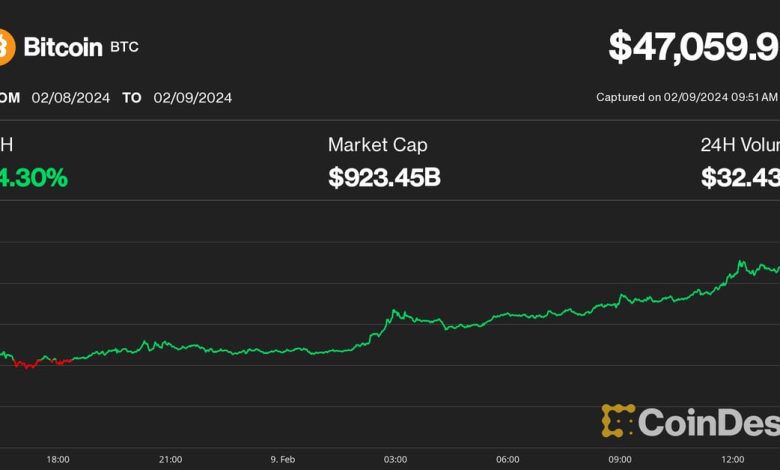The height and width of the screenshot is (470, 780).
Task: Click the Market Cap label
Action: point(377,145)
